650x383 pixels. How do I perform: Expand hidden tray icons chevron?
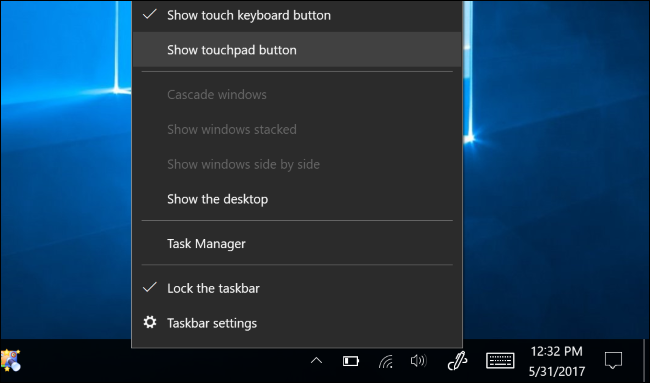click(x=316, y=361)
